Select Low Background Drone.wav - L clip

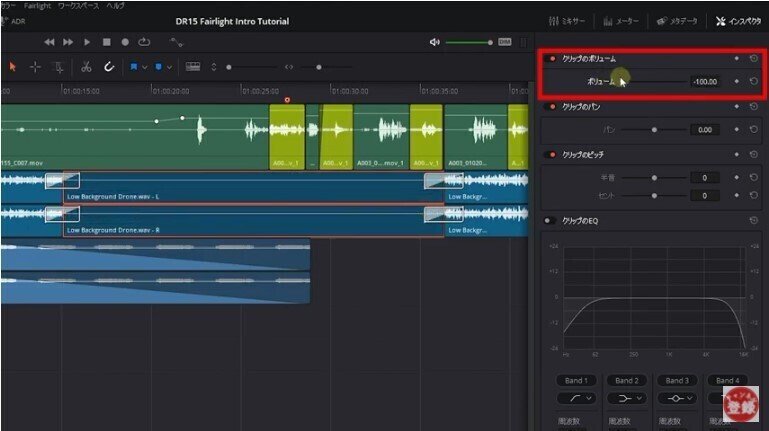pyautogui.click(x=254, y=187)
